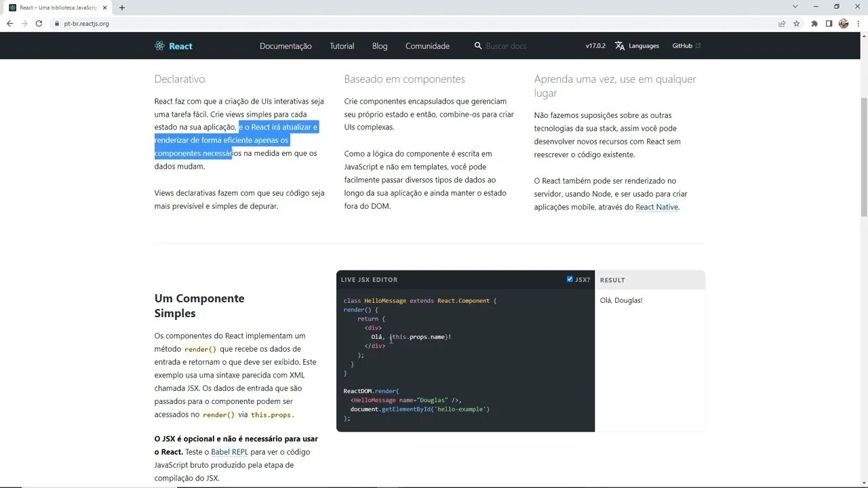Viewport: 868px width, 488px height.
Task: Click the share page icon
Action: point(782,23)
